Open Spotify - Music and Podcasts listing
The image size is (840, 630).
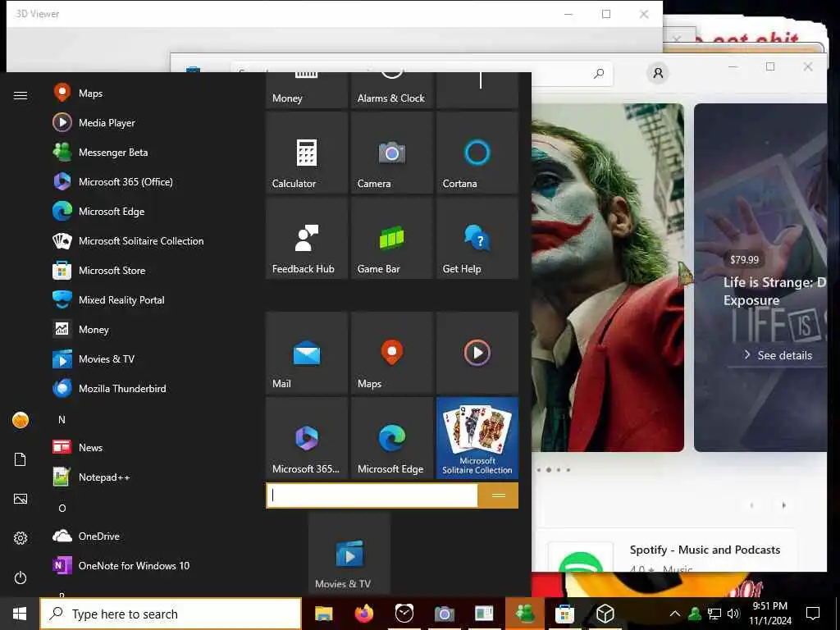666,550
